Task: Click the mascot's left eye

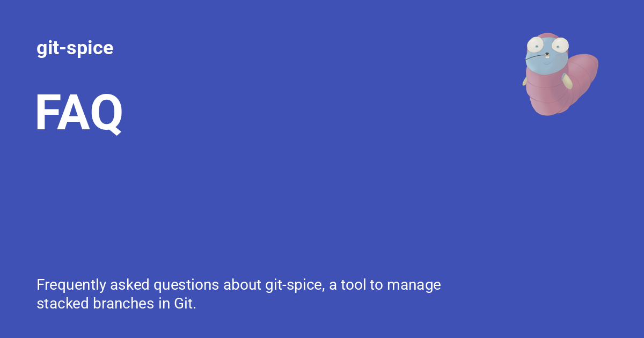Action: pyautogui.click(x=536, y=45)
